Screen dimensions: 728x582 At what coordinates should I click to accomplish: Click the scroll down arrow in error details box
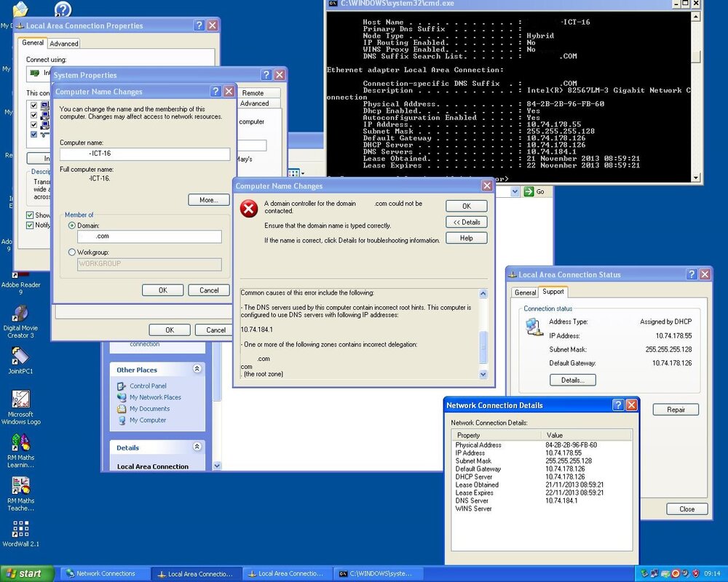tap(483, 375)
